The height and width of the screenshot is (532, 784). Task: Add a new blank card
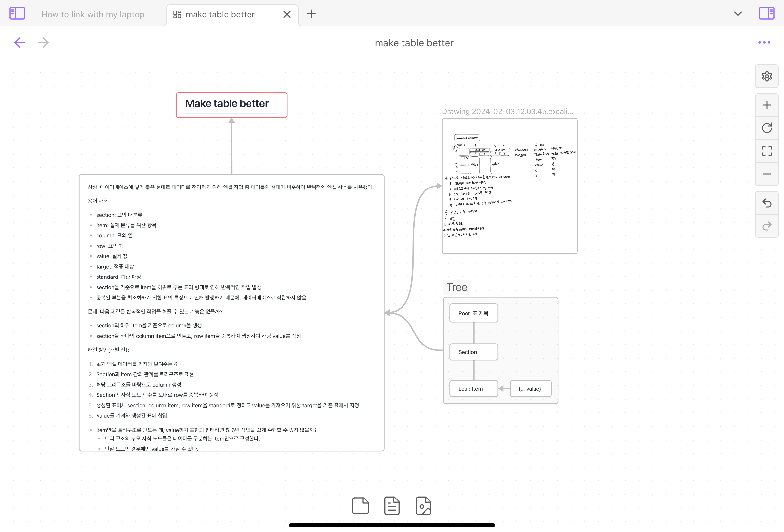point(360,505)
